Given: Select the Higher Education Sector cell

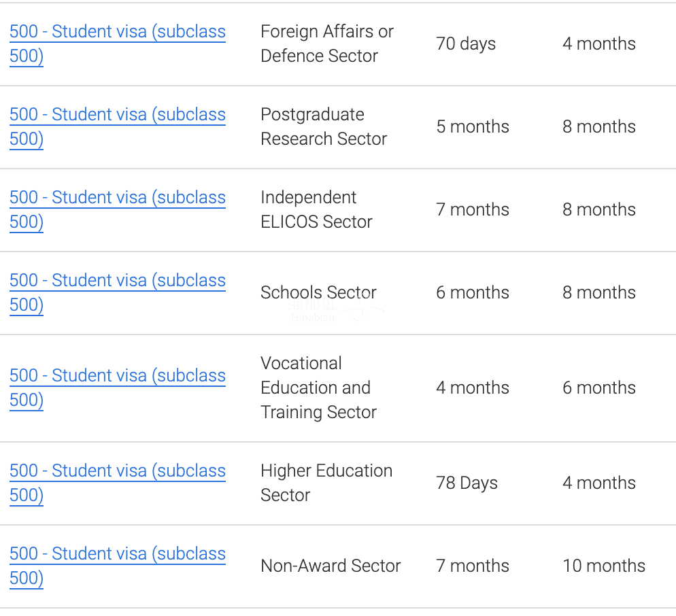Looking at the screenshot, I should [326, 483].
